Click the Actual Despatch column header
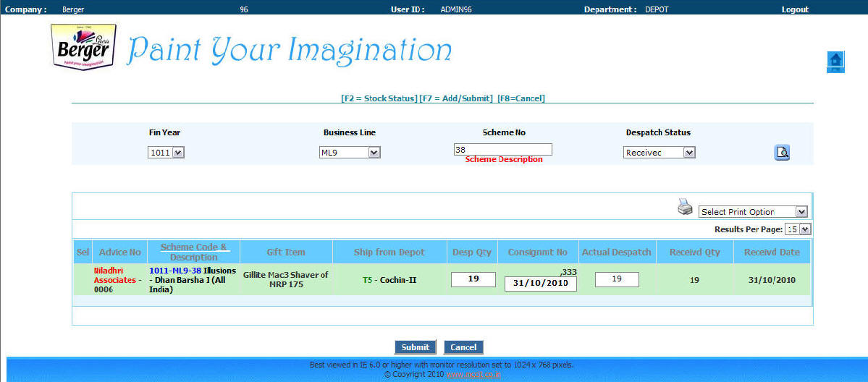This screenshot has width=868, height=382. [617, 252]
